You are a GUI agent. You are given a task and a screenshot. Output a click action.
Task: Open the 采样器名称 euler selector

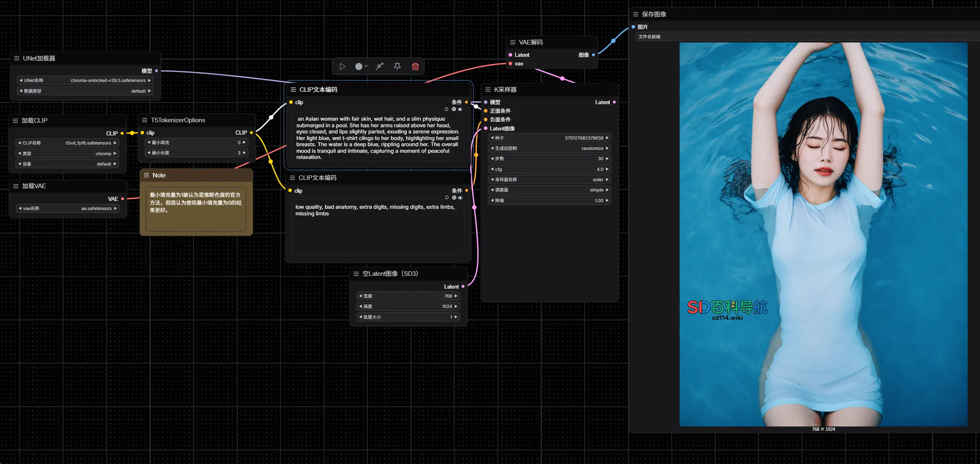point(549,180)
